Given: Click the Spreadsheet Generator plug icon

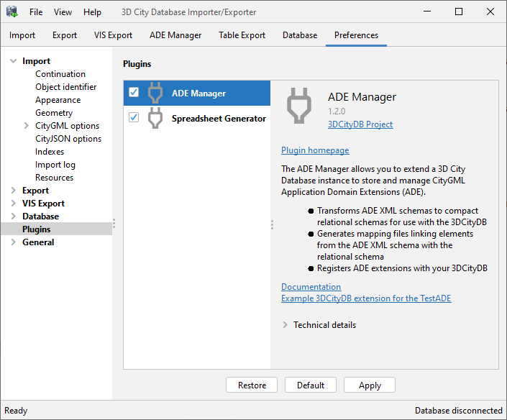Looking at the screenshot, I should coord(155,118).
